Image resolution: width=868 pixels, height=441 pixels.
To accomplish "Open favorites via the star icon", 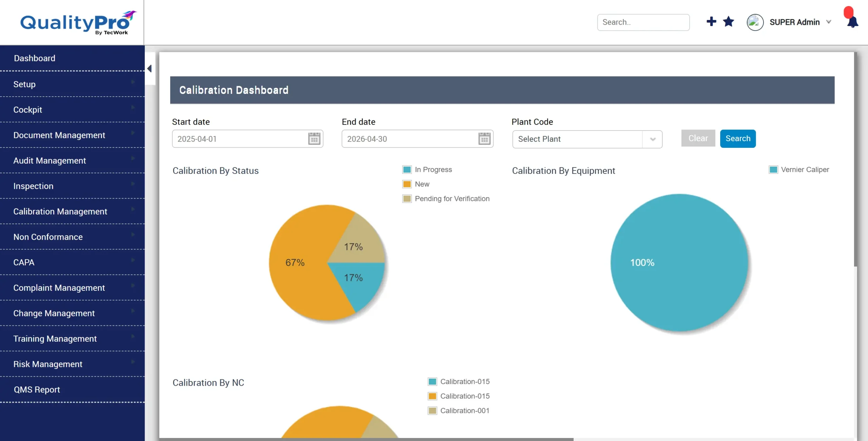I will 728,22.
